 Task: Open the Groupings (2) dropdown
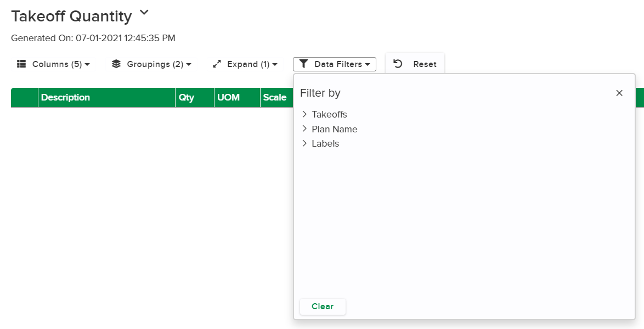click(151, 64)
